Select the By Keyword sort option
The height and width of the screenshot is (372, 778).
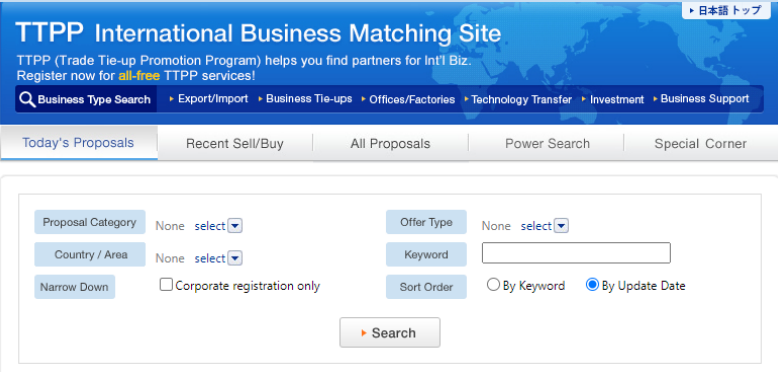[x=493, y=285]
